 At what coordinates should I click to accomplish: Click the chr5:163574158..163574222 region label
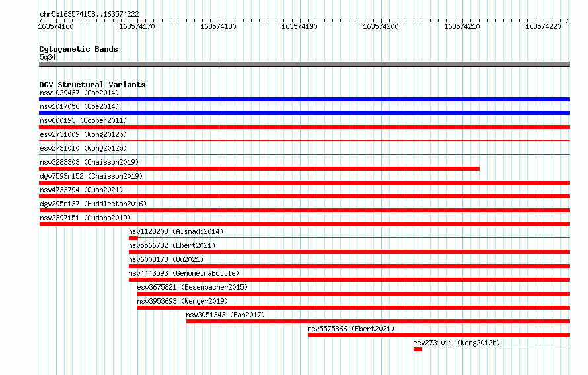tap(89, 14)
